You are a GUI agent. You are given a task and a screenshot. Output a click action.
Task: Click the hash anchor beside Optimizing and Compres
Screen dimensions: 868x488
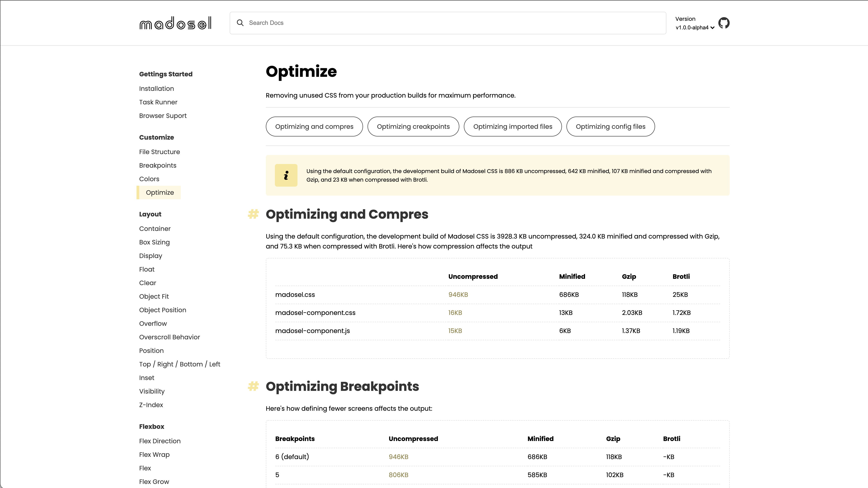click(x=253, y=214)
